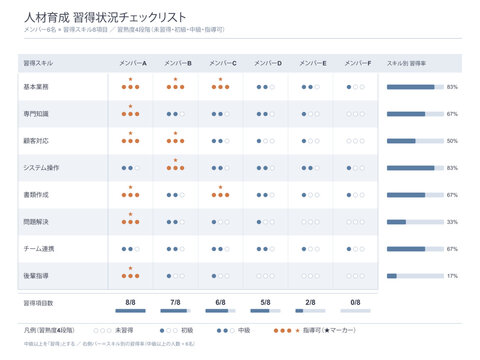Select the 顧客対応 row label
This screenshot has width=480, height=360.
[x=36, y=141]
